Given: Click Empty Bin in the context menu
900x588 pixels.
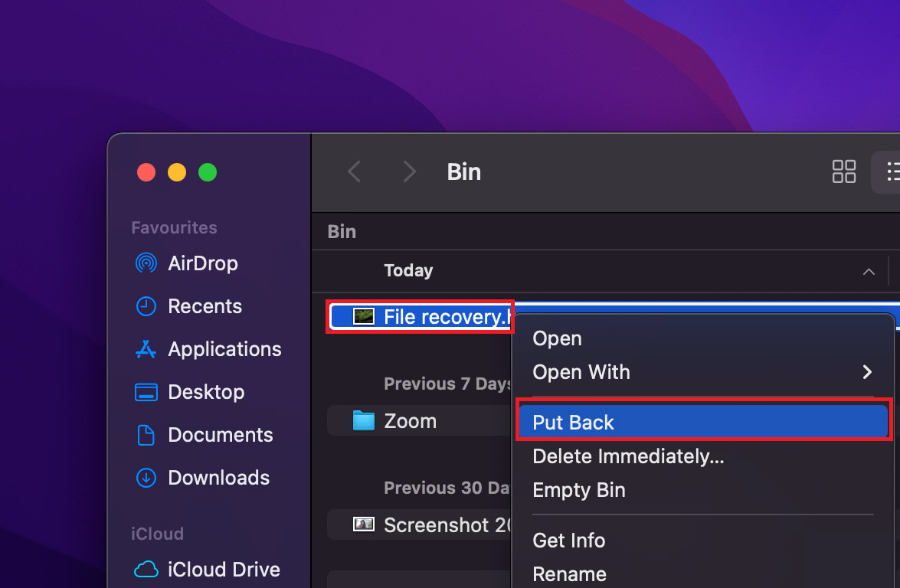Looking at the screenshot, I should [578, 490].
